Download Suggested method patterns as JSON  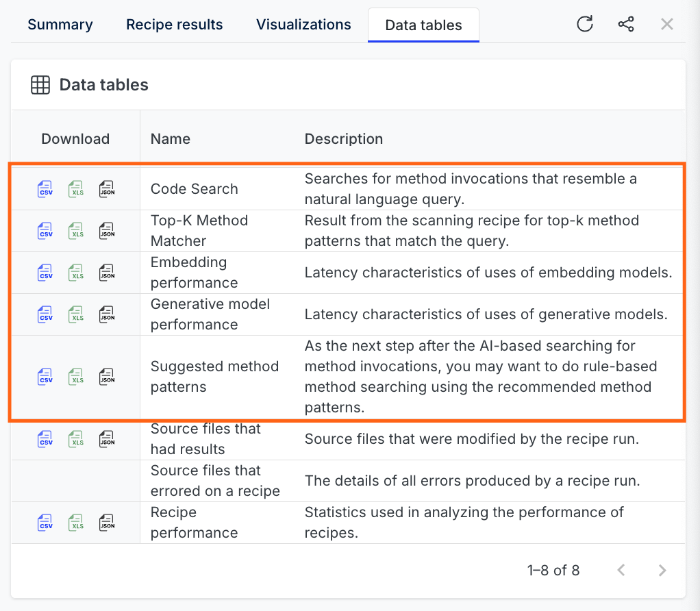click(x=107, y=377)
